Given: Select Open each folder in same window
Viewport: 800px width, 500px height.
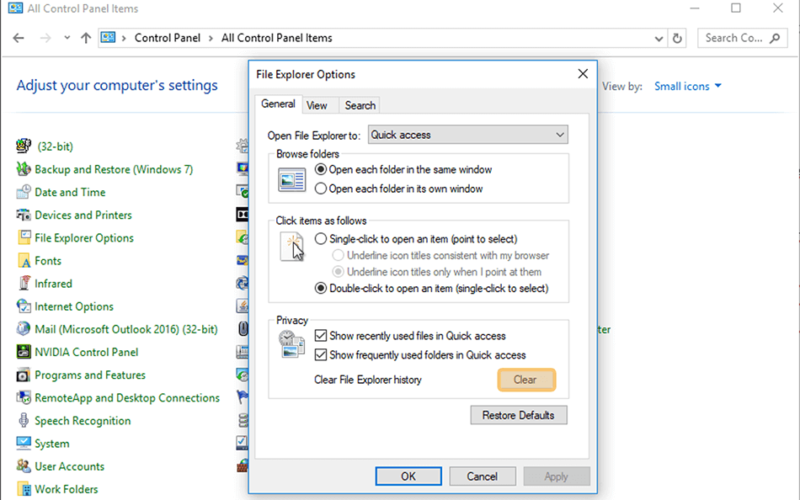Looking at the screenshot, I should 320,169.
